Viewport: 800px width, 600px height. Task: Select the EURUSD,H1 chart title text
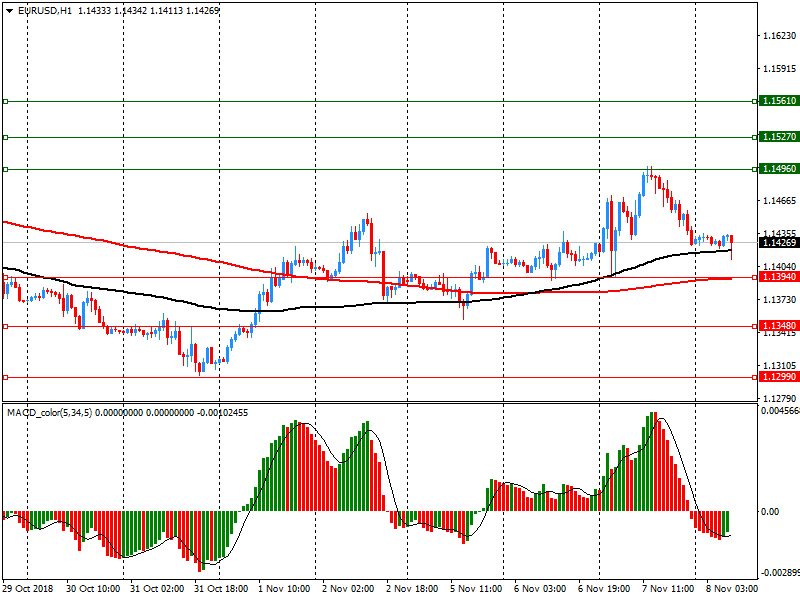45,10
